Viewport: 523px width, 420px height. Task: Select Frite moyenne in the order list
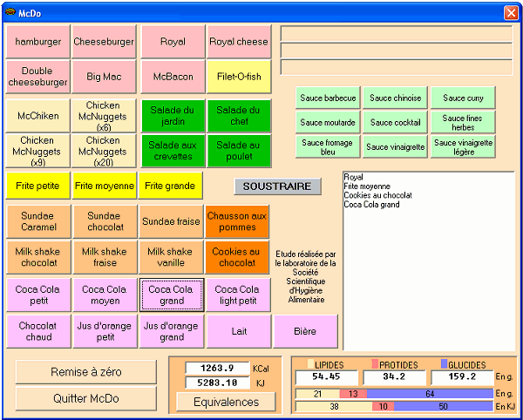pyautogui.click(x=367, y=186)
